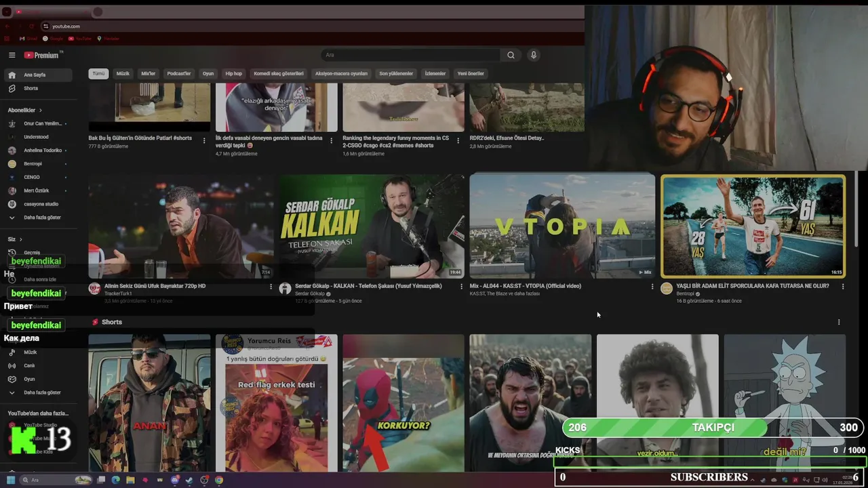Open three-dot menu of VTOPIA mix
The height and width of the screenshot is (488, 868).
point(652,287)
